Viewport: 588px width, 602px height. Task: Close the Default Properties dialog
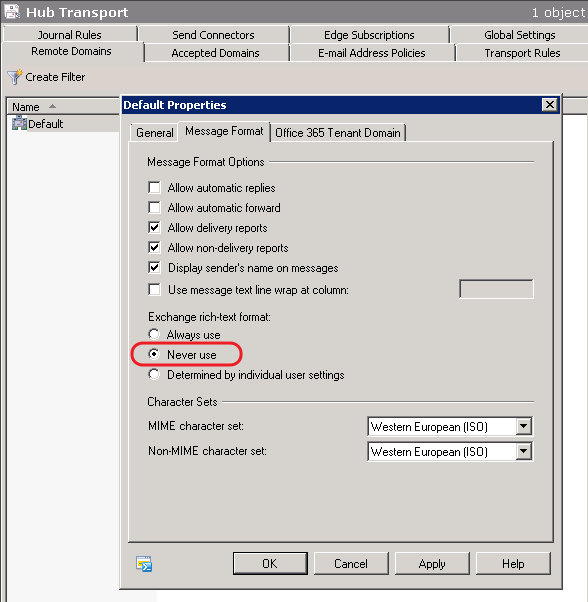550,104
